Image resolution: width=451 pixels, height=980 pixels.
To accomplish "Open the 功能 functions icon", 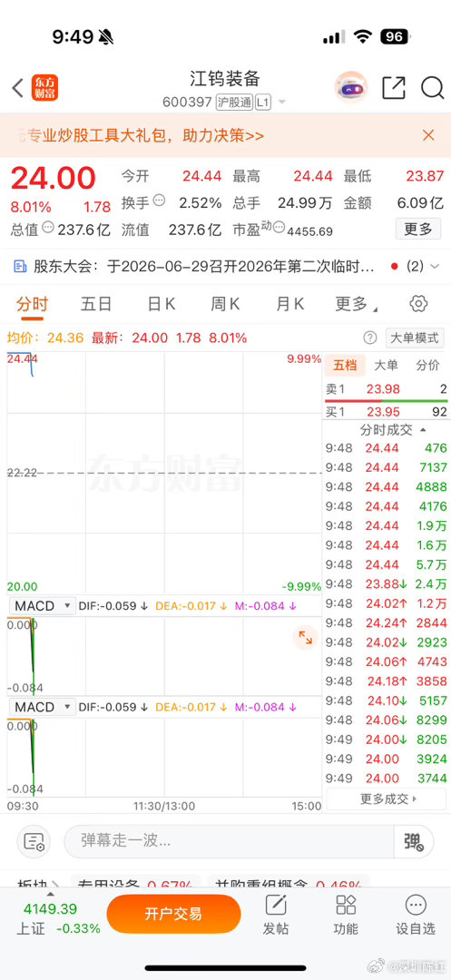I will click(346, 915).
